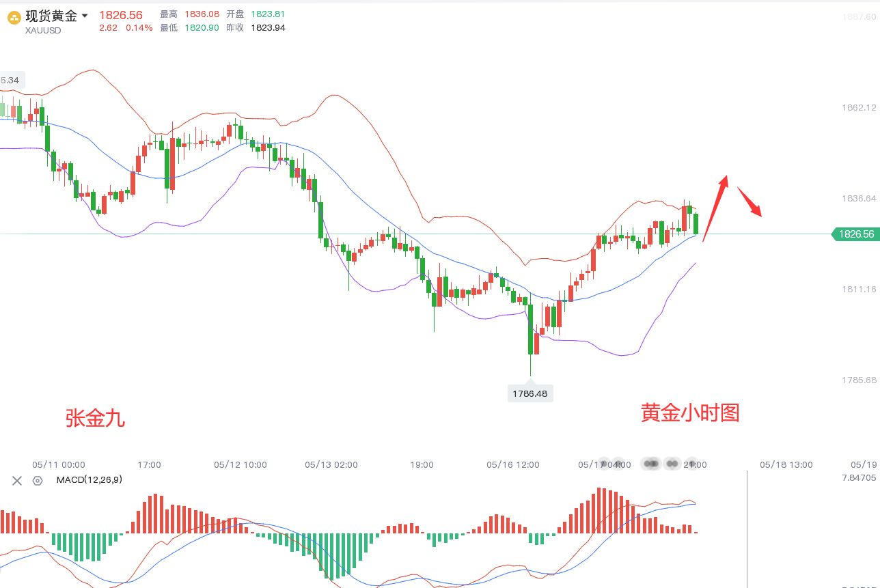
Task: Click the 05/11 00:00 time axis label
Action: (x=58, y=464)
